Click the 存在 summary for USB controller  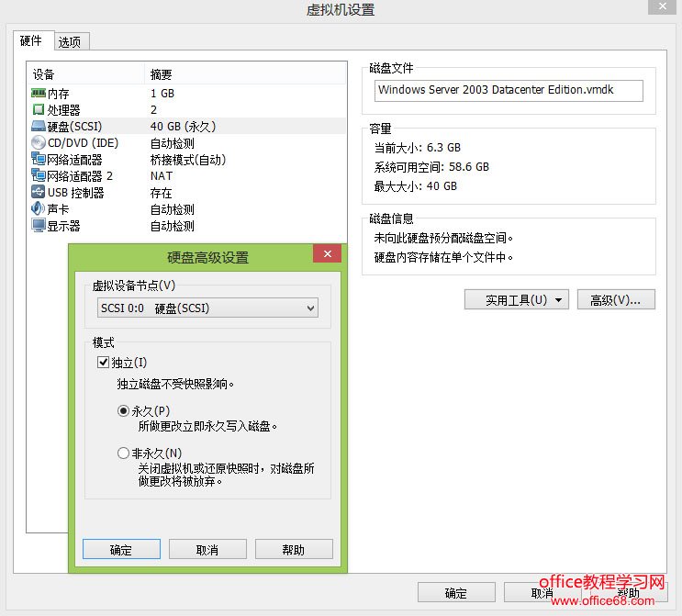pyautogui.click(x=161, y=192)
